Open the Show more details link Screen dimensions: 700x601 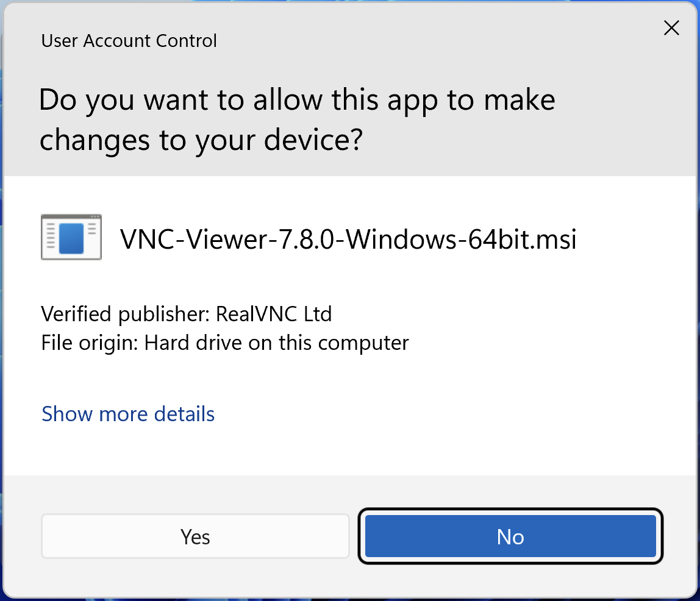point(128,414)
